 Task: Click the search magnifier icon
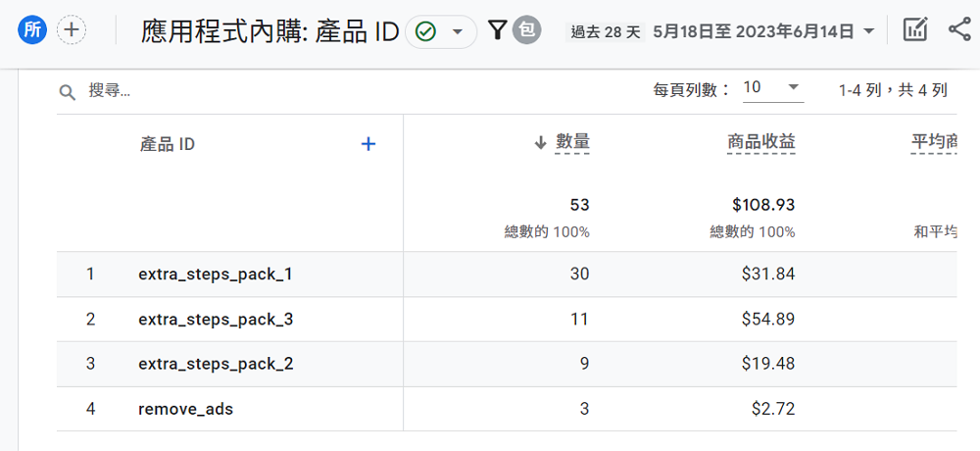[x=67, y=92]
